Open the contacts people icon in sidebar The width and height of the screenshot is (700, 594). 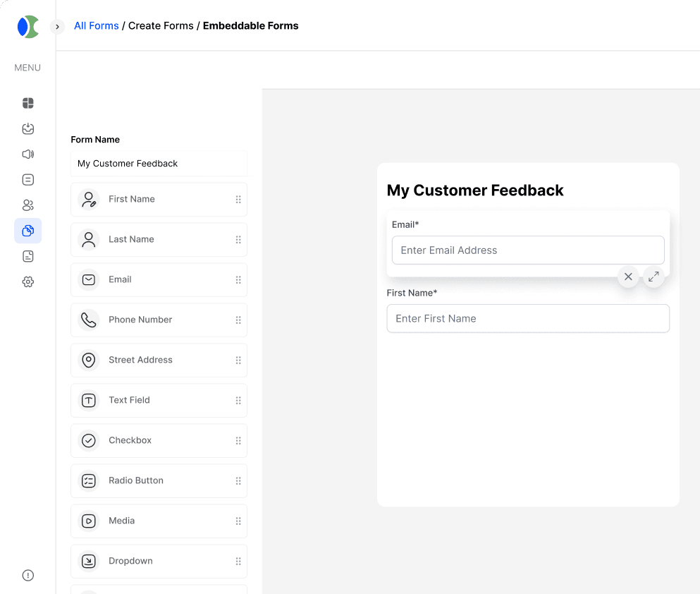click(x=27, y=205)
